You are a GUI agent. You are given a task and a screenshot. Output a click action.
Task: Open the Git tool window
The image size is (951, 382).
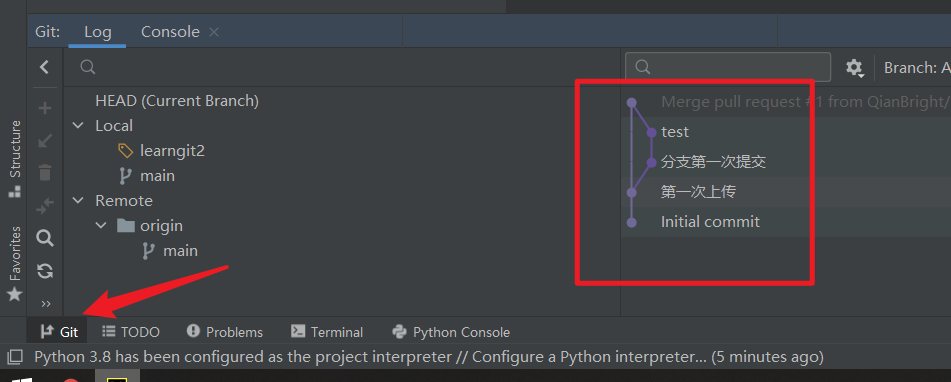[x=59, y=332]
